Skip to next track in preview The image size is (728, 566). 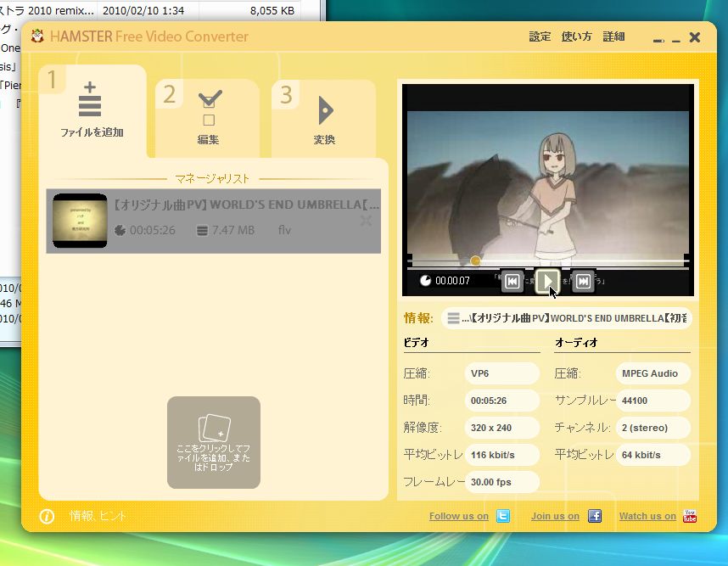tap(583, 282)
